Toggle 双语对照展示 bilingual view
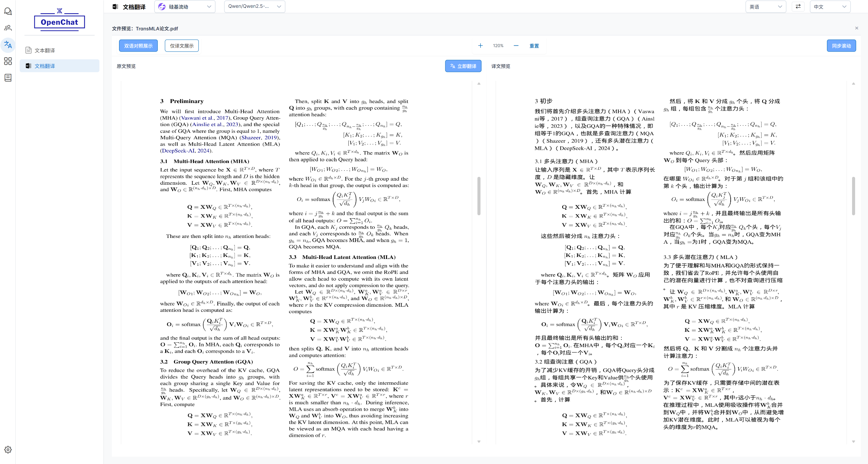The height and width of the screenshot is (464, 868). (138, 45)
